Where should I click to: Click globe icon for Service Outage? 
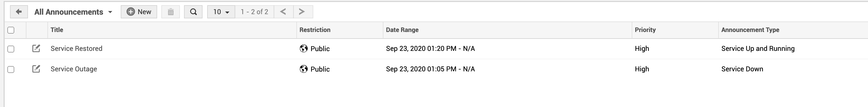[x=303, y=69]
